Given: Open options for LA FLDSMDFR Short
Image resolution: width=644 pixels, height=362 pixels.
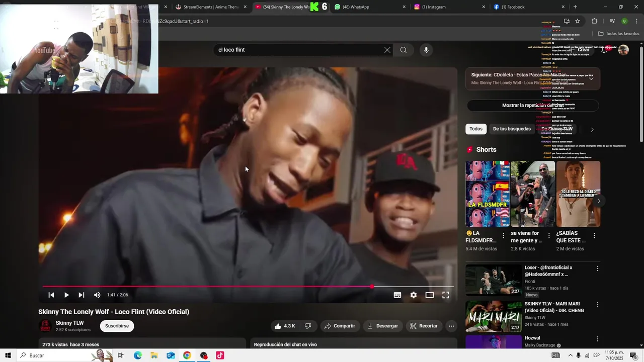Looking at the screenshot, I should [x=504, y=236].
